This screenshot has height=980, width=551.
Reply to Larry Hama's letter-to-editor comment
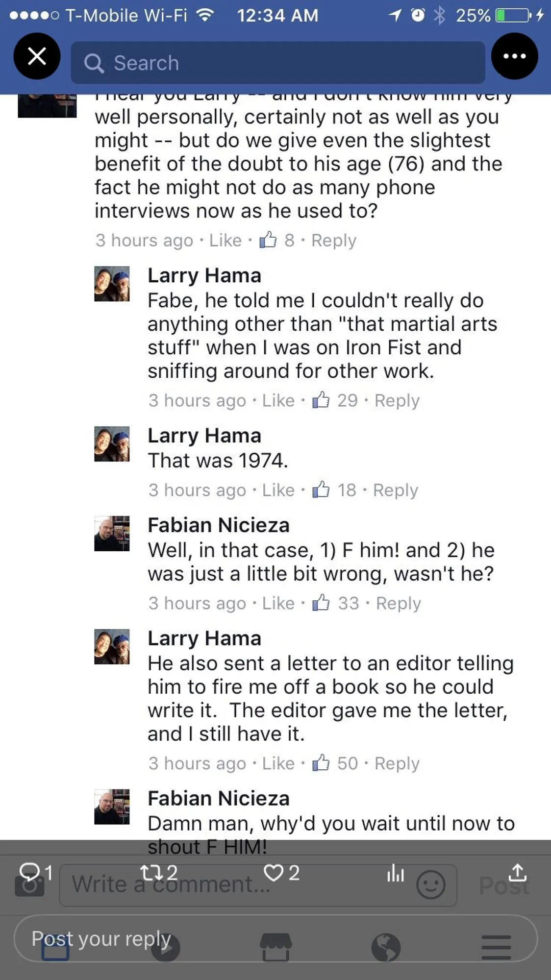coord(397,763)
